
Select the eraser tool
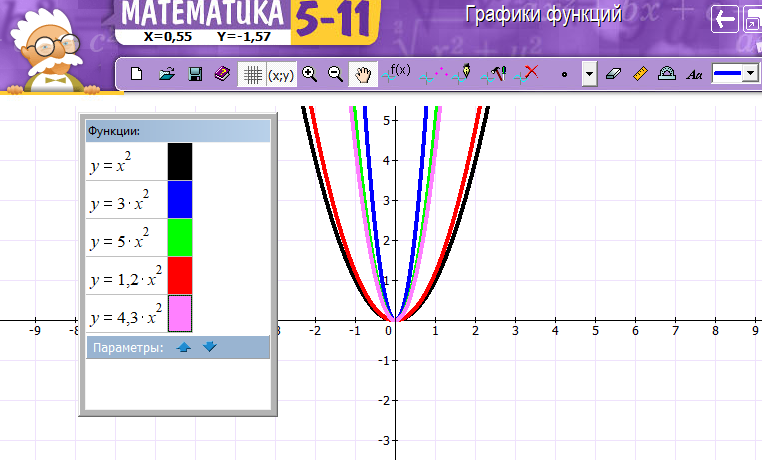click(614, 74)
